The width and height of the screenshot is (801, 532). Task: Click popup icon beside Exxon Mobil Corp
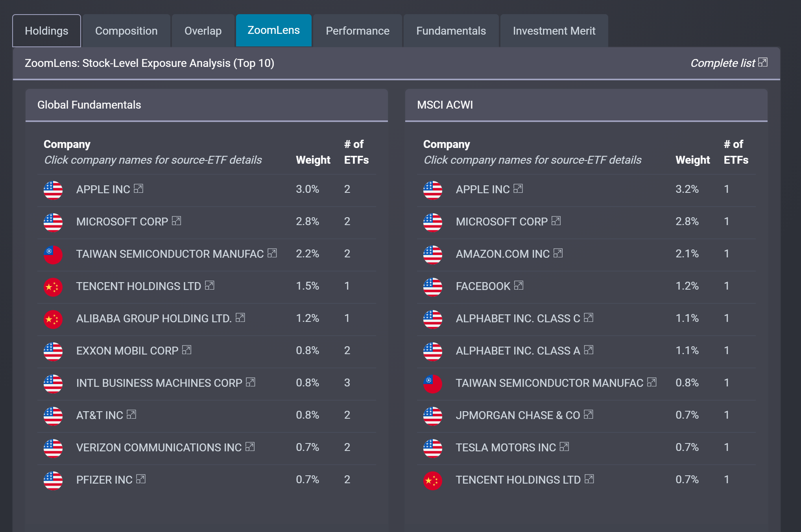187,350
